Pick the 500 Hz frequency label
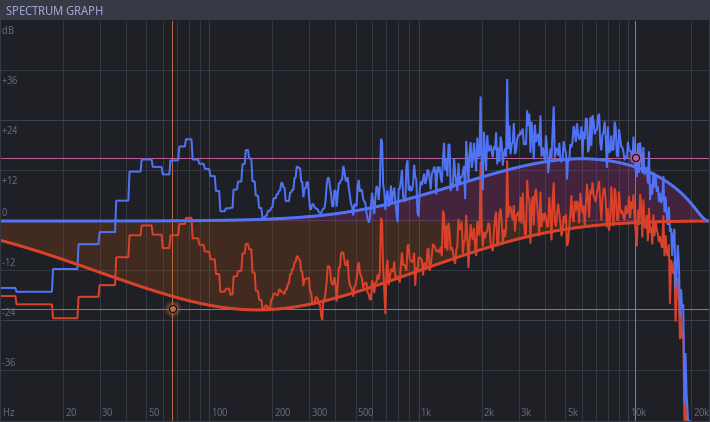The height and width of the screenshot is (422, 710). pyautogui.click(x=365, y=412)
